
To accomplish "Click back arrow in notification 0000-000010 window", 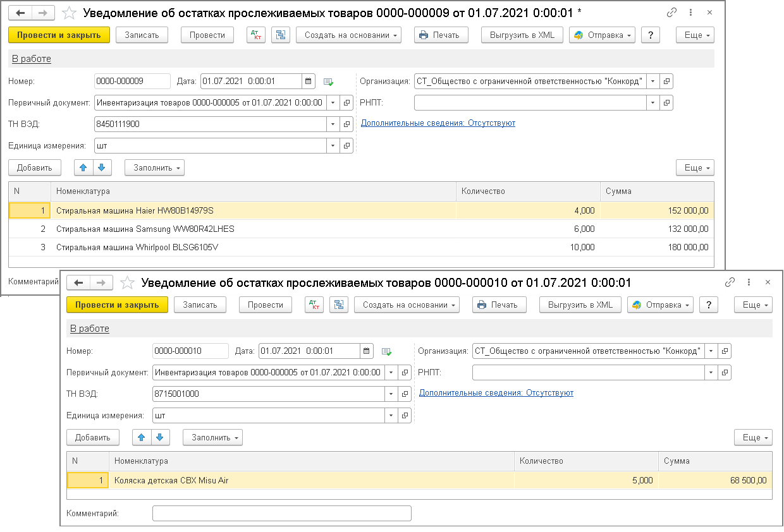I will [x=78, y=282].
